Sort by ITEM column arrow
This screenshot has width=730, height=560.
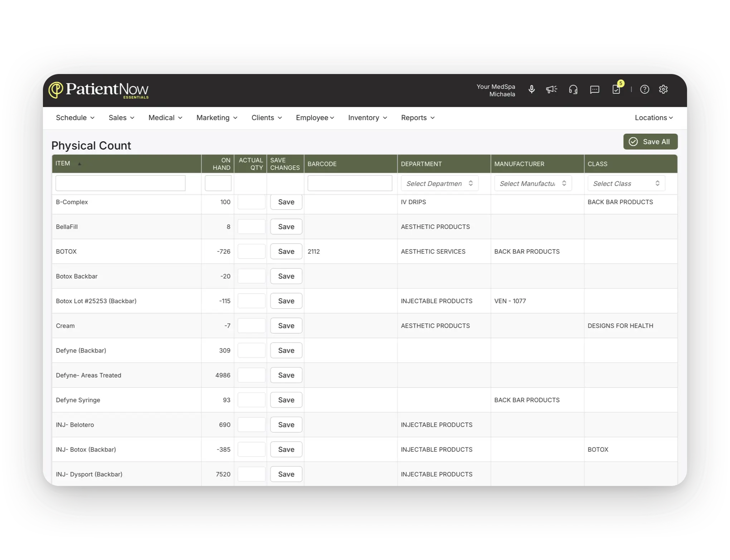pyautogui.click(x=79, y=164)
